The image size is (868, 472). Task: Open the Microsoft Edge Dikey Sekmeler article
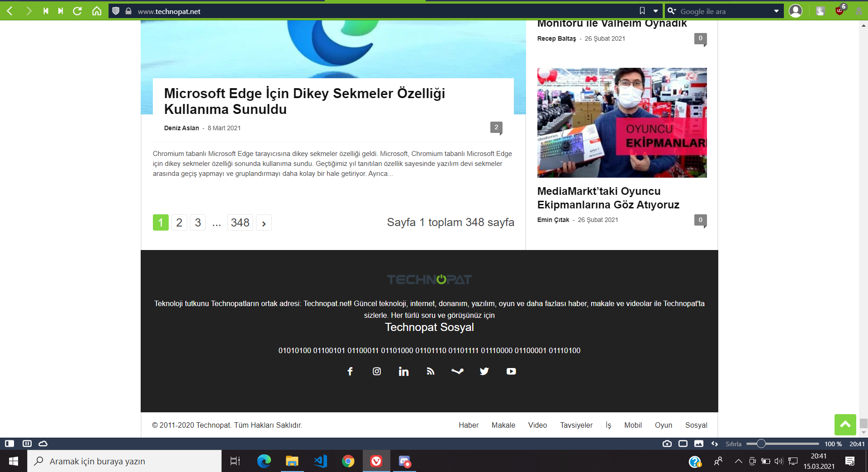pyautogui.click(x=304, y=101)
